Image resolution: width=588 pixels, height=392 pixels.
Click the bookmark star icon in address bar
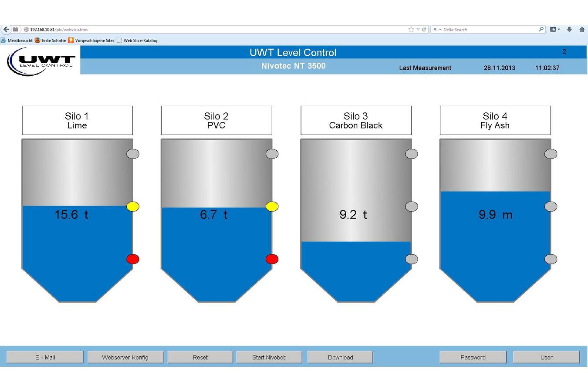point(411,30)
